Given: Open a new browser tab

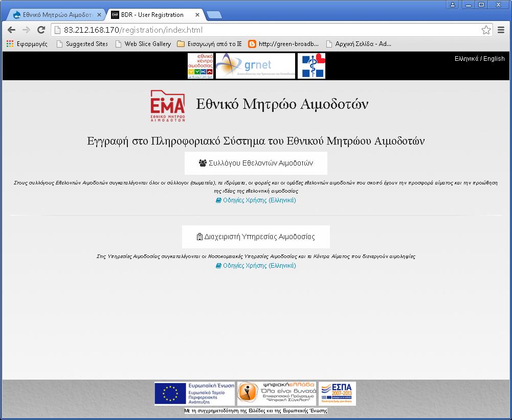Looking at the screenshot, I should (214, 15).
